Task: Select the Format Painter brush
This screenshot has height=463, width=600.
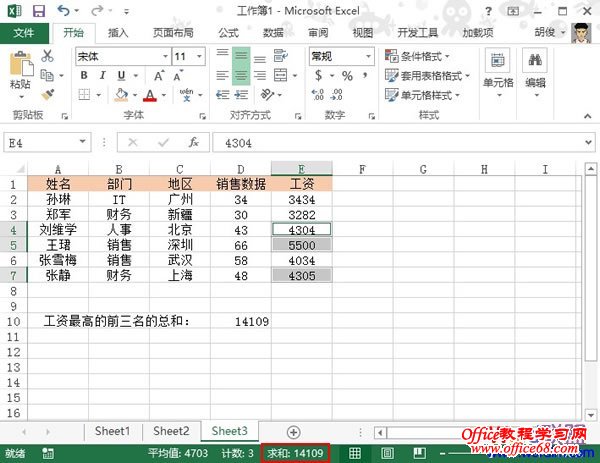Action: click(47, 94)
